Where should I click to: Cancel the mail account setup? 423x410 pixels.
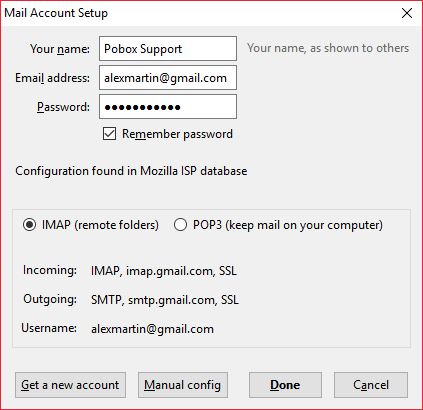point(371,385)
